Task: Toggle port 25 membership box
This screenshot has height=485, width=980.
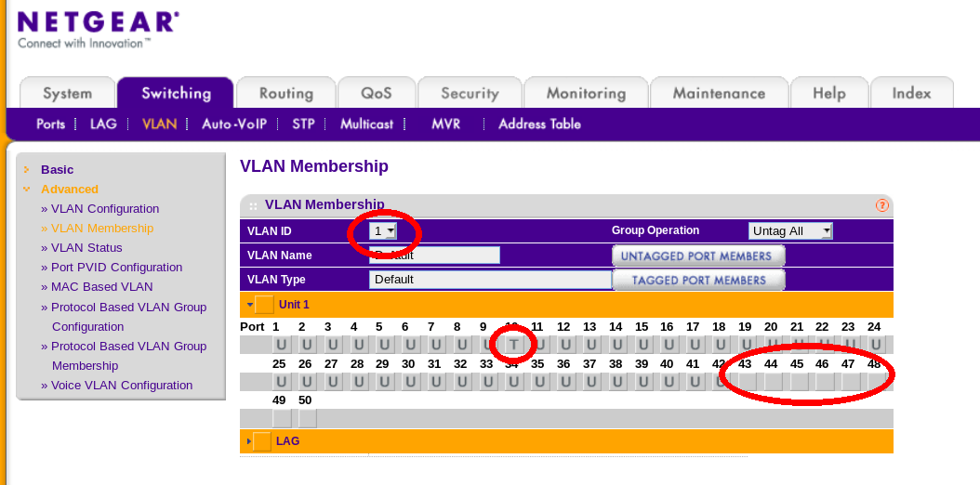Action: tap(281, 381)
